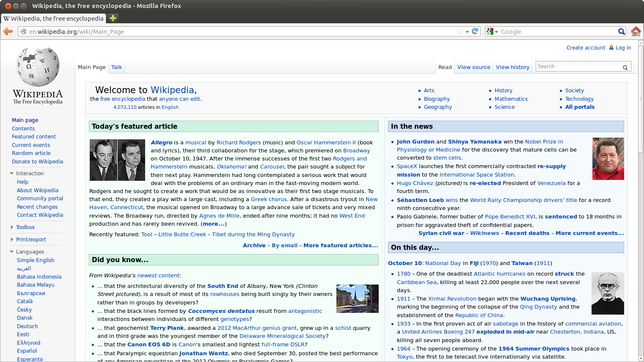
Task: Open the Google search engine selector dropdown
Action: tap(493, 31)
